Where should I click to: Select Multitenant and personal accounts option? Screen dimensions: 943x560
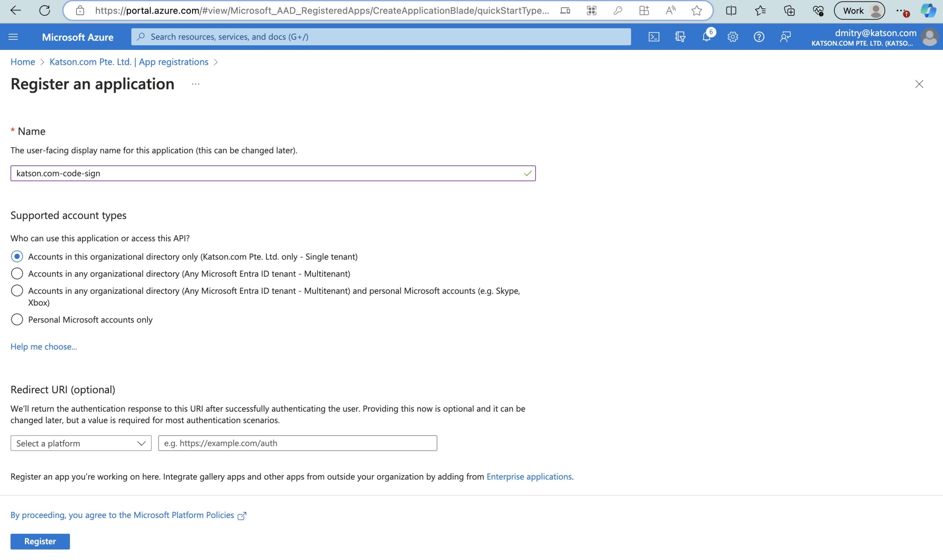(17, 290)
